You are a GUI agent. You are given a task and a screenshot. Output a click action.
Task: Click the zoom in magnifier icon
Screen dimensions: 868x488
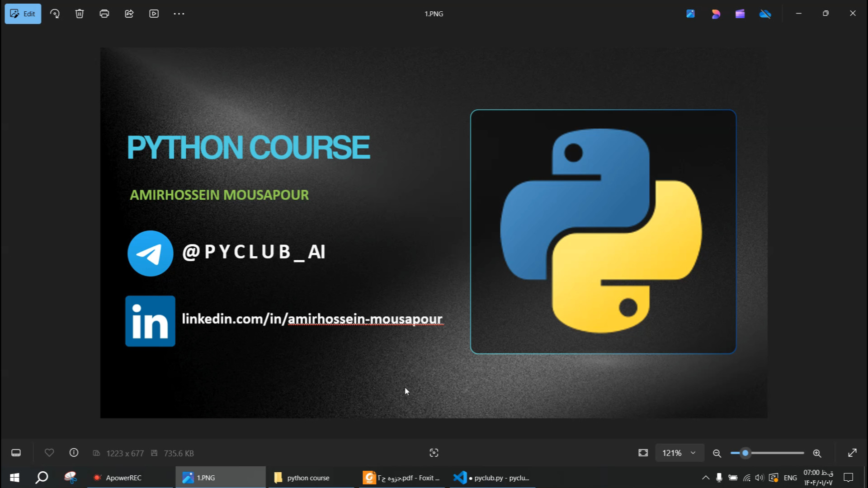(x=817, y=453)
